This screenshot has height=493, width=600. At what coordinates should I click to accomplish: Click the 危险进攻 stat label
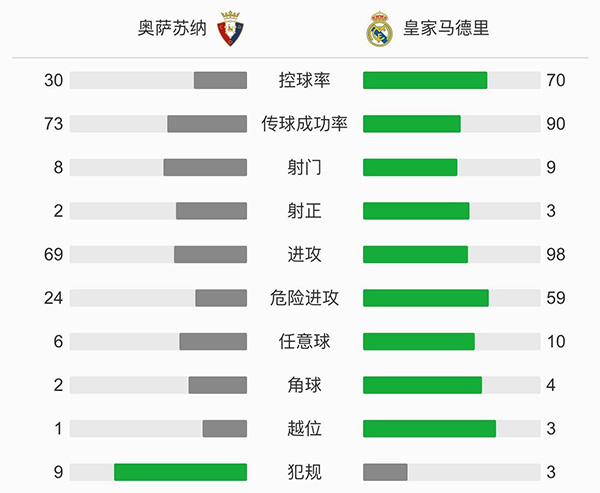click(x=305, y=298)
